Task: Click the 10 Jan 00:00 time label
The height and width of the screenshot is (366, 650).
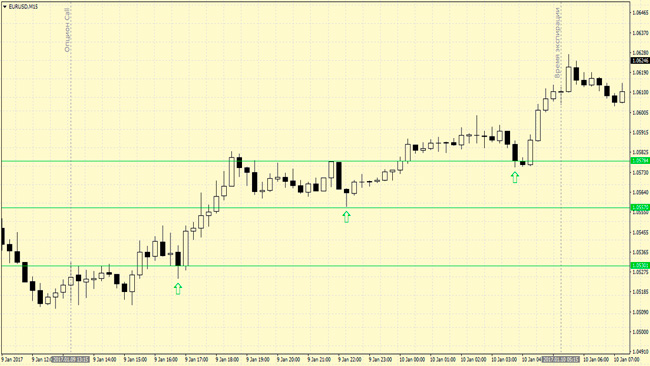Action: (412, 359)
